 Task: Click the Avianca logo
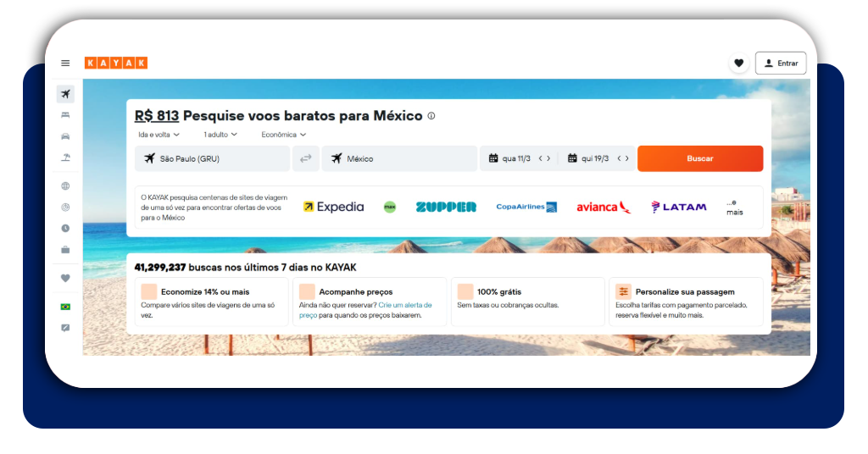pos(604,207)
